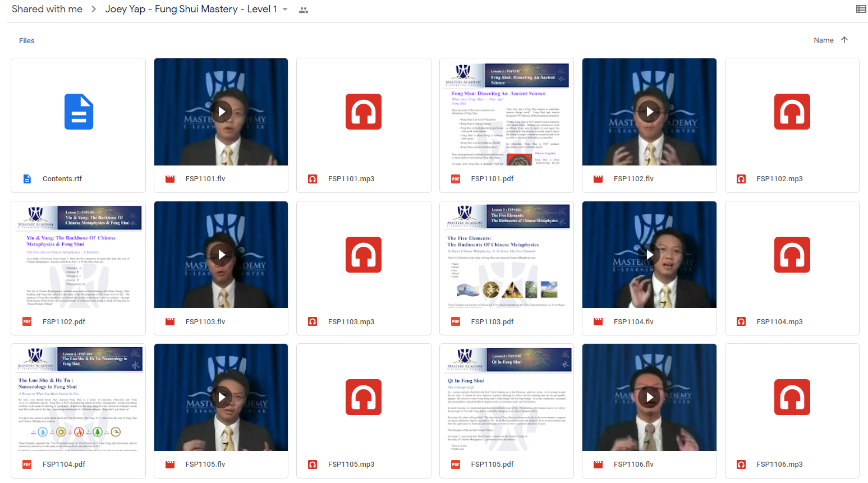This screenshot has height=483, width=868.
Task: Click large headphone icon for FSP1101.mp3
Action: (364, 112)
